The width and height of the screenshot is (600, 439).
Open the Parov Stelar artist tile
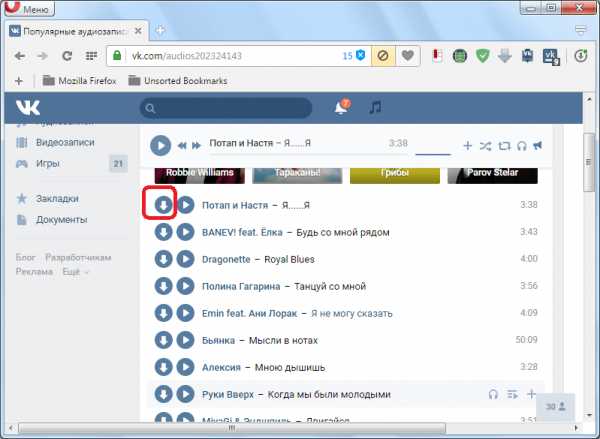pyautogui.click(x=492, y=175)
